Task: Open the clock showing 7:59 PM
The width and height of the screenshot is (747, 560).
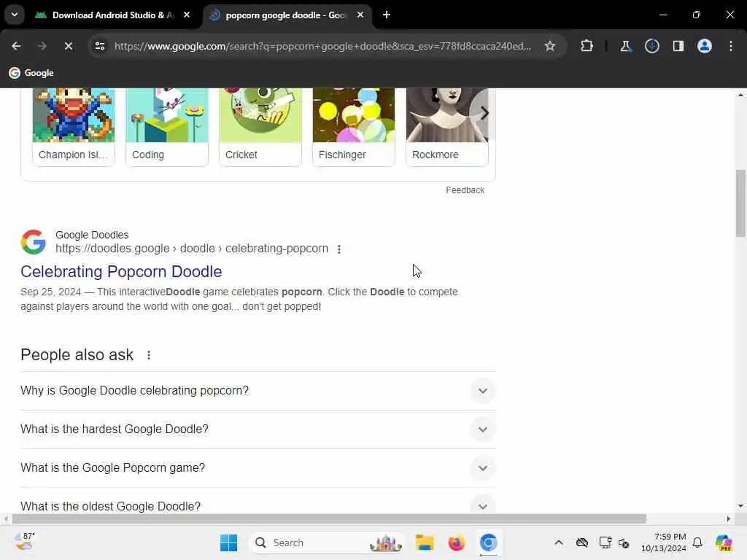Action: click(664, 542)
